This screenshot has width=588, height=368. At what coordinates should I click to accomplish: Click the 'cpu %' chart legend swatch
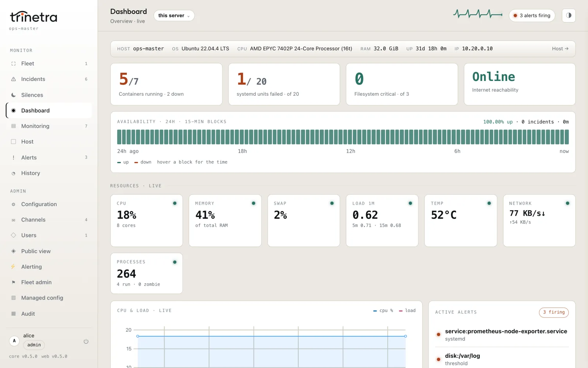click(x=375, y=311)
